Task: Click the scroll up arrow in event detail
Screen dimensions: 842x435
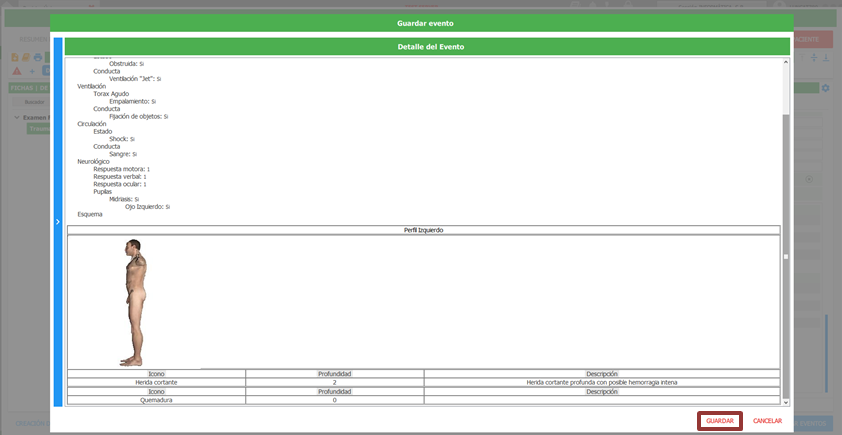Action: pyautogui.click(x=785, y=63)
